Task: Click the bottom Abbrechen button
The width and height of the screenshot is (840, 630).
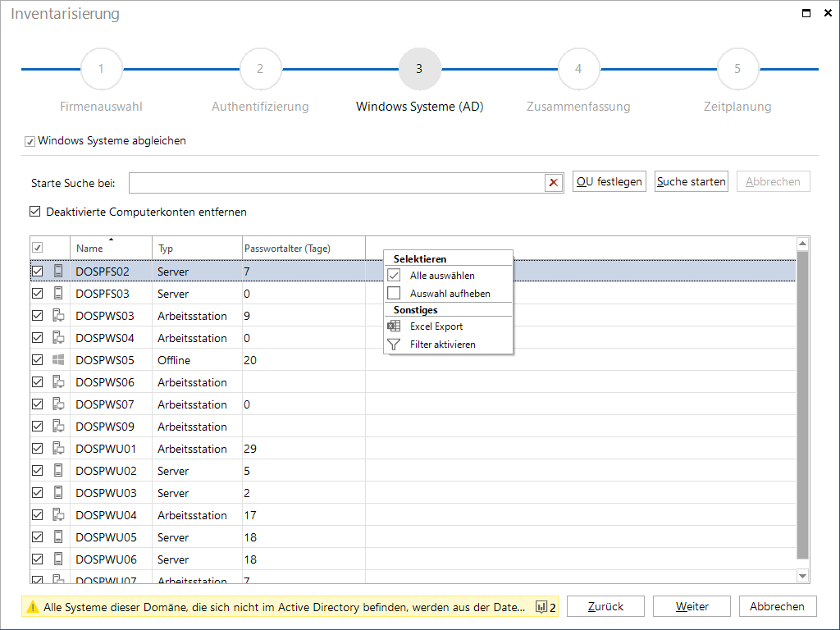Action: tap(778, 606)
